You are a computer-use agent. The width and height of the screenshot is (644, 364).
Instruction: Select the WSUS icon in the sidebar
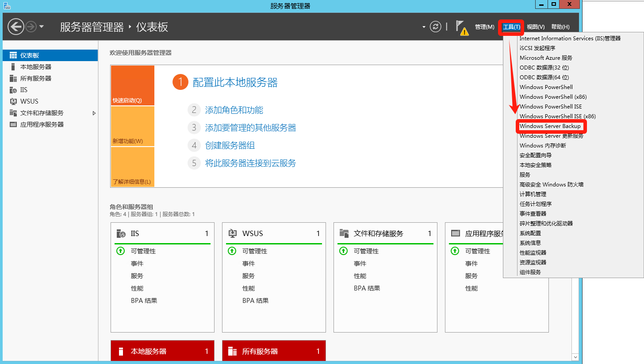[x=13, y=101]
